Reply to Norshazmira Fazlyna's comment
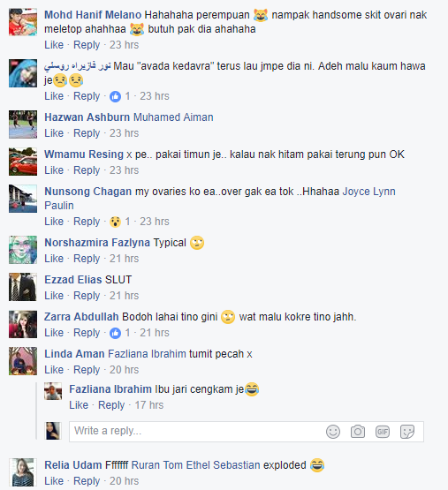The height and width of the screenshot is (490, 448). coord(87,259)
